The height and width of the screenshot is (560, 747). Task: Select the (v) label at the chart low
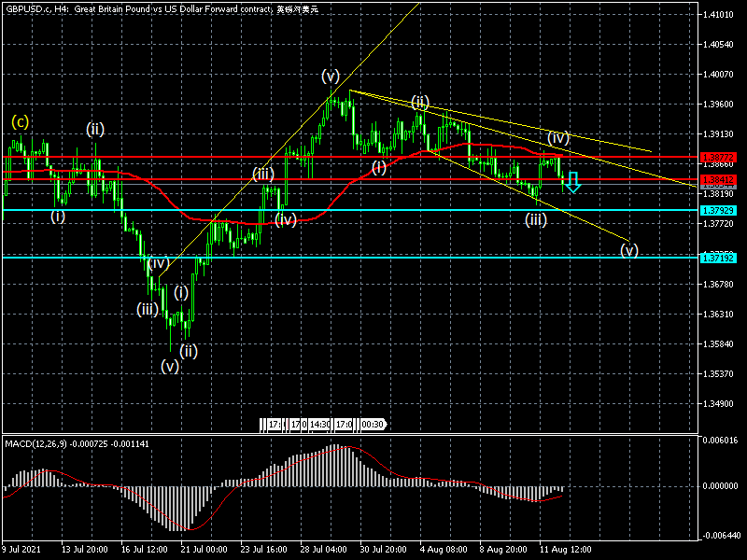(x=169, y=366)
